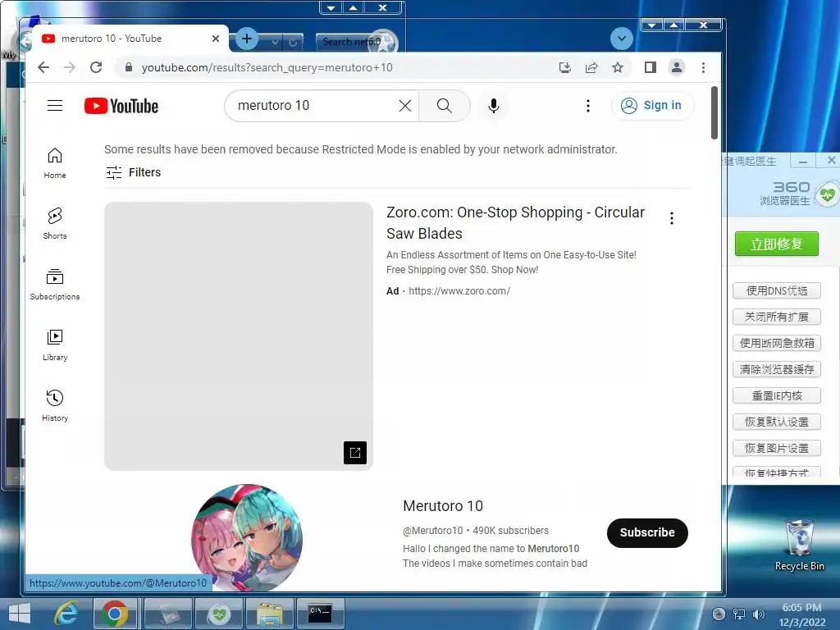Click the Chrome address bar URL

(x=267, y=67)
